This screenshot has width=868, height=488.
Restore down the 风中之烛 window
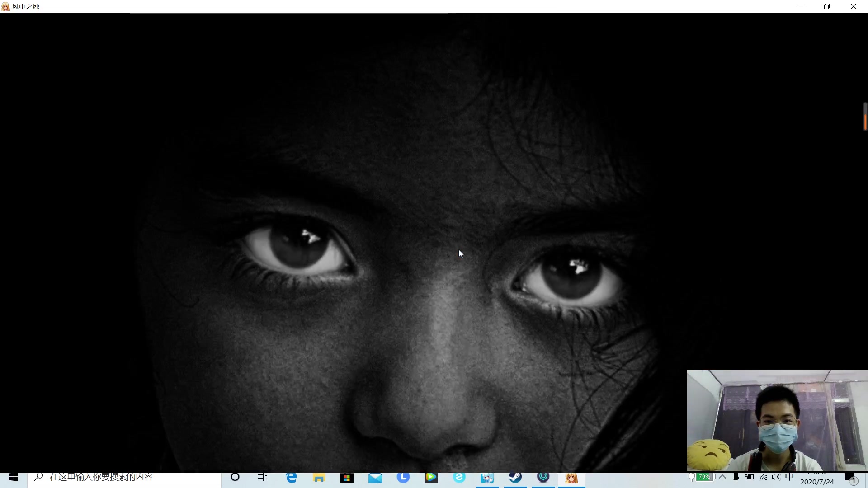827,6
